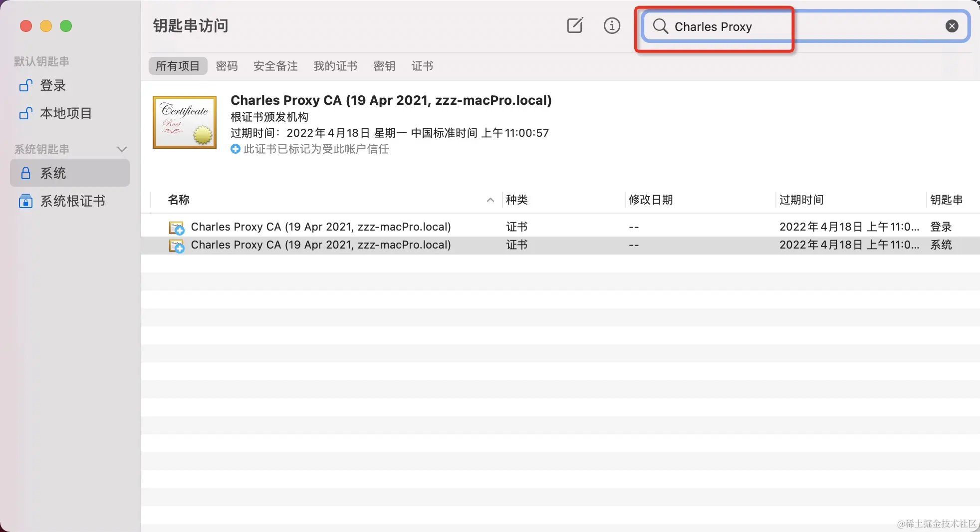Switch to the 证书 tab
Screen dimensions: 980x532
tap(422, 66)
